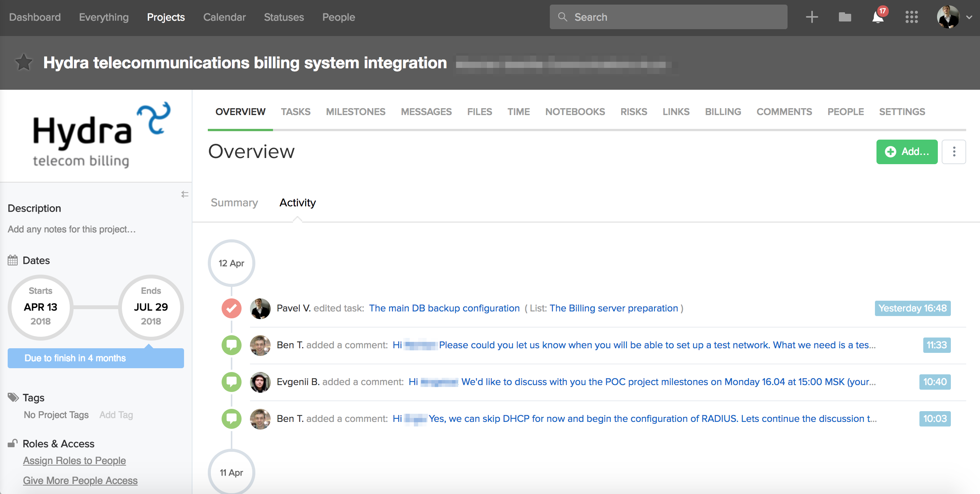Click the Ends JUL 29 date circle
Viewport: 980px width, 494px height.
[x=151, y=308]
